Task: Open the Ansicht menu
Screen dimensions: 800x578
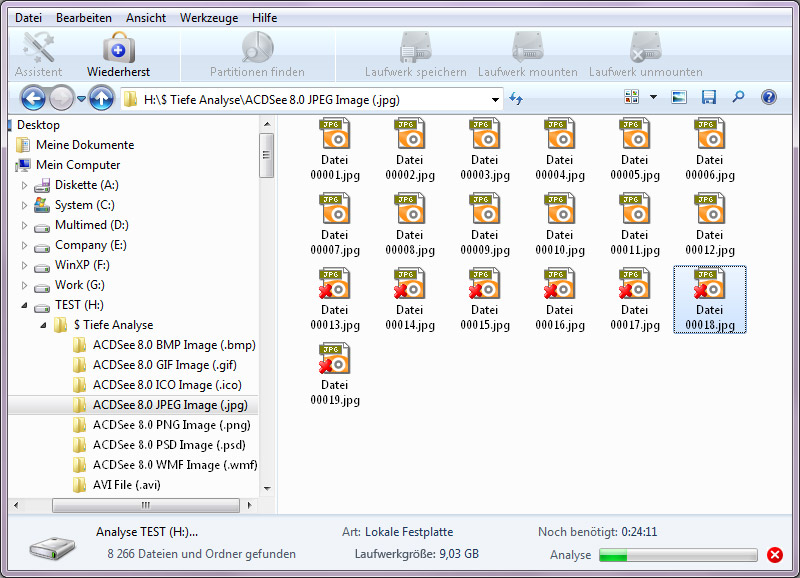Action: click(x=146, y=18)
